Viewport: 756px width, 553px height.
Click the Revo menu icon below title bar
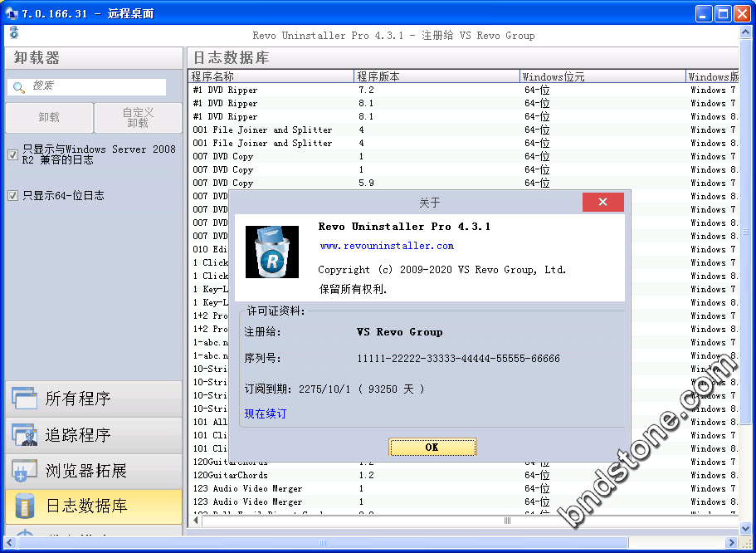click(x=13, y=32)
